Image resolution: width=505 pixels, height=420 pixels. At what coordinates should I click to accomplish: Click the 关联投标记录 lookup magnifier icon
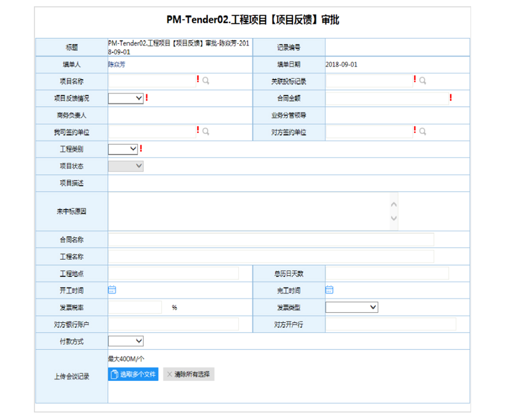click(423, 81)
